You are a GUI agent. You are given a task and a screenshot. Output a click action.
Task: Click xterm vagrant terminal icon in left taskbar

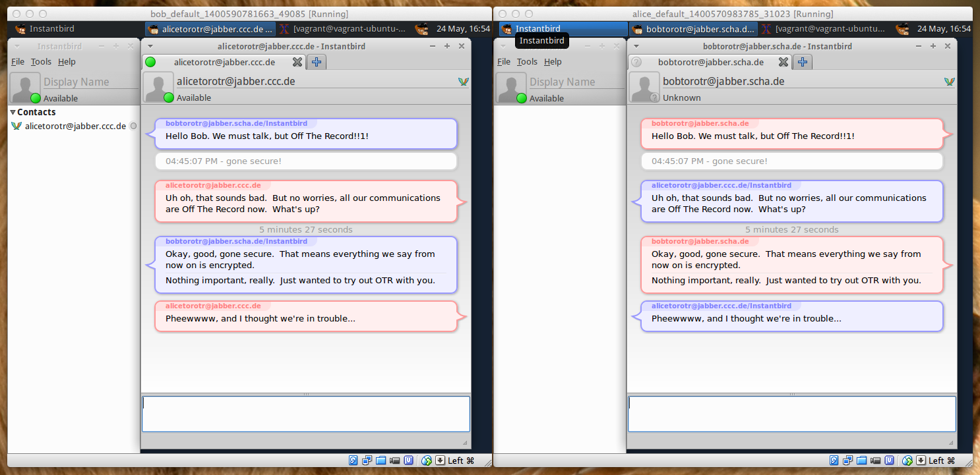click(284, 29)
